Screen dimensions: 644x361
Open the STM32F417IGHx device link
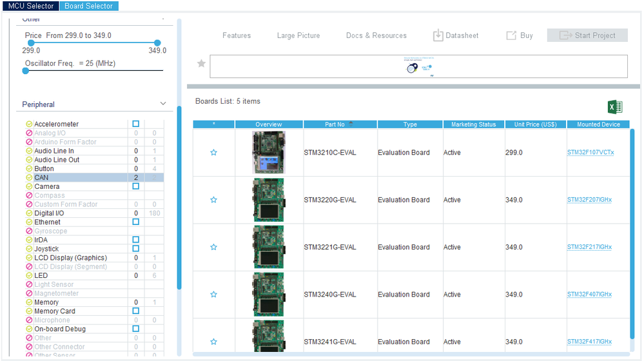589,341
